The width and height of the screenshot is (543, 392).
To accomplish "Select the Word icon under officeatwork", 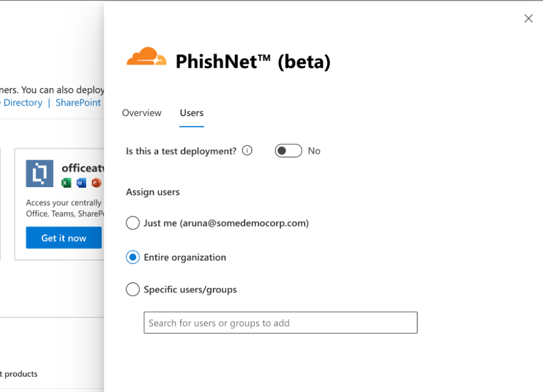I will pos(81,183).
